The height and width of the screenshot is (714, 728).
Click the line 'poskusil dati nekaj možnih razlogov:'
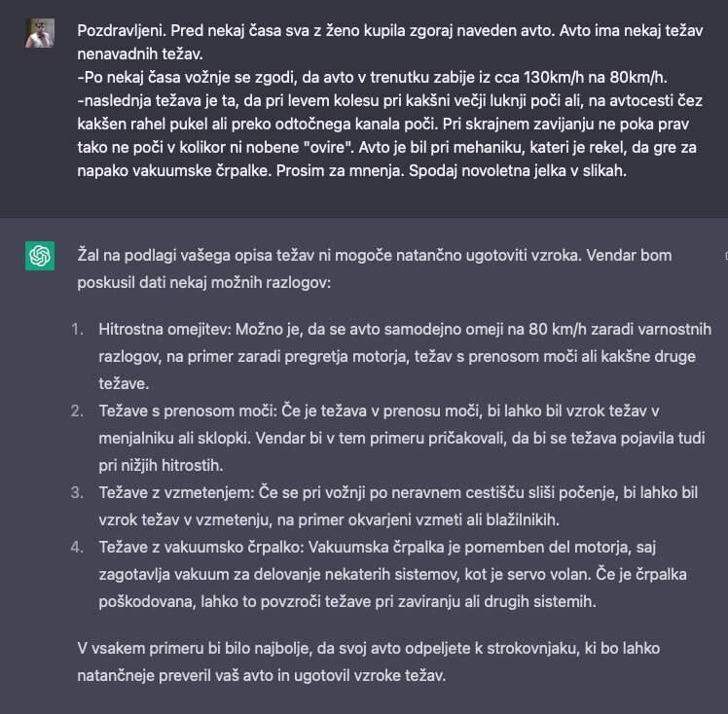[x=203, y=282]
